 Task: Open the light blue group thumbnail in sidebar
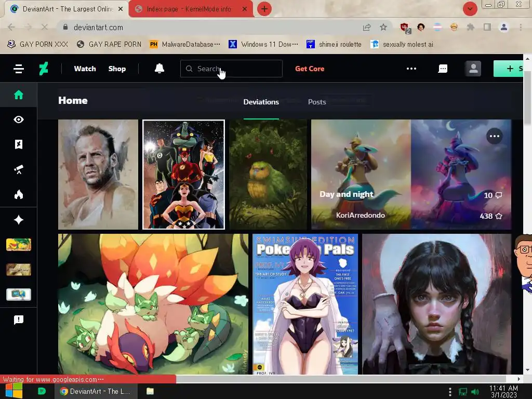tap(19, 295)
